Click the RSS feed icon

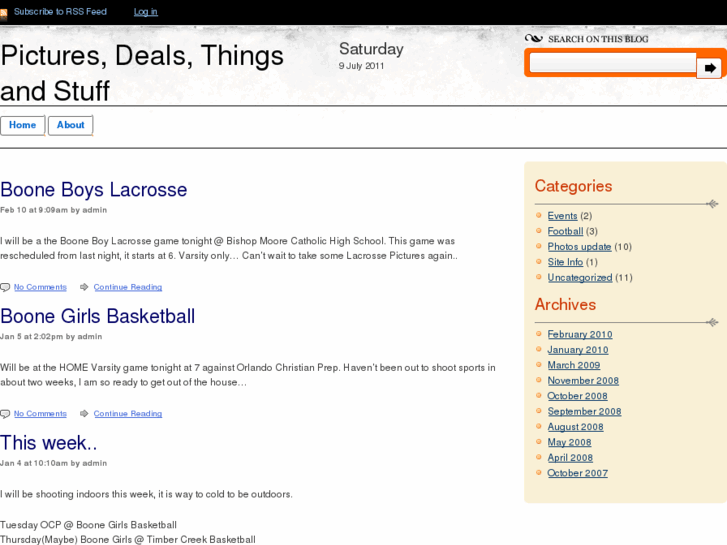tap(3, 14)
